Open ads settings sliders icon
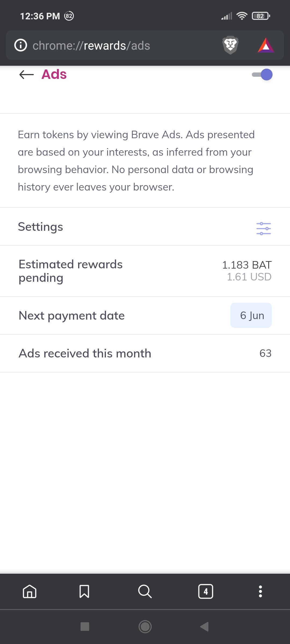Screen dimensions: 290x644 263,228
